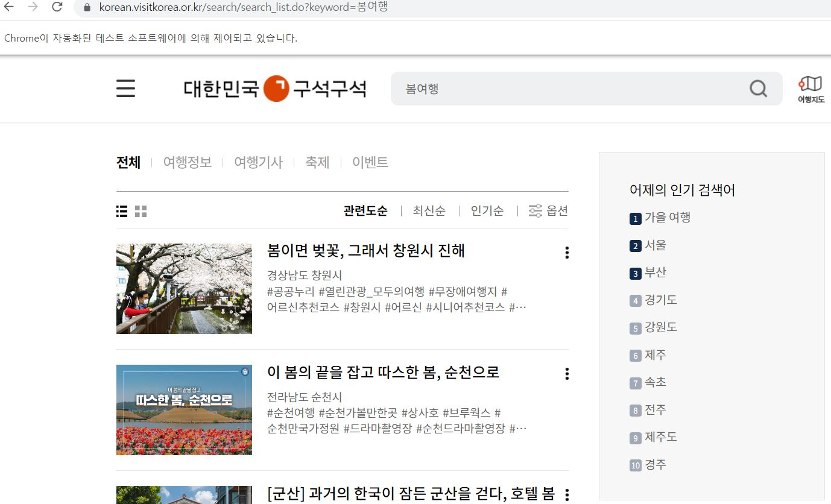Select the 전체 tab
Image resolution: width=831 pixels, height=504 pixels.
[128, 162]
